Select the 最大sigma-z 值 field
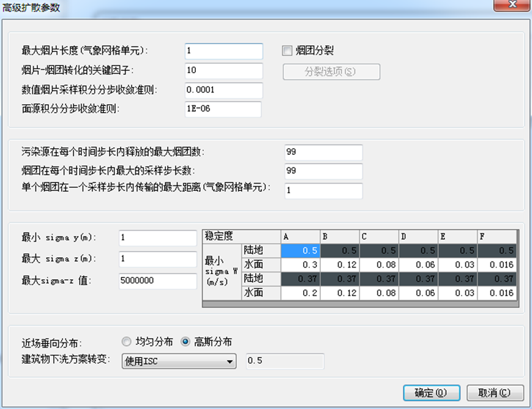Screen dimensions: 532x409 [158, 281]
